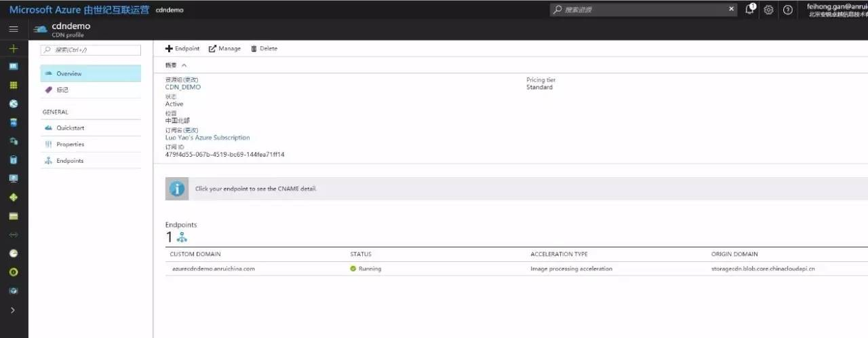Click the endpoints icon beside the count 1

[x=182, y=237]
